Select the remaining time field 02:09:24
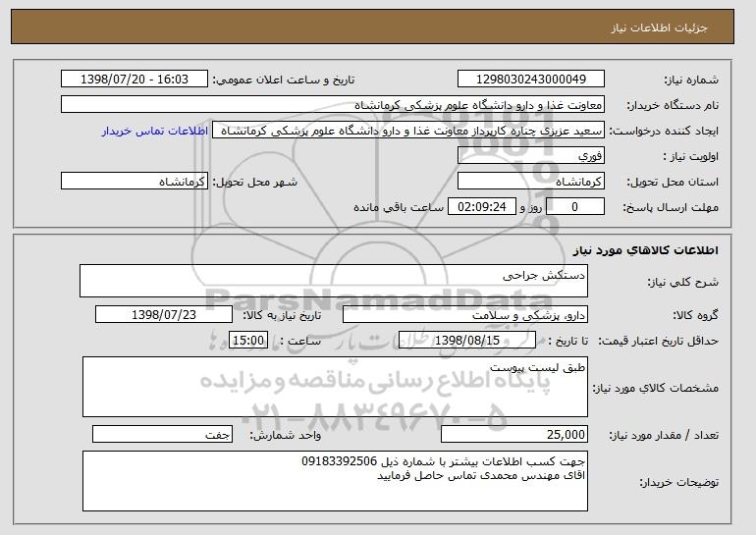Image resolution: width=756 pixels, height=535 pixels. (x=482, y=207)
